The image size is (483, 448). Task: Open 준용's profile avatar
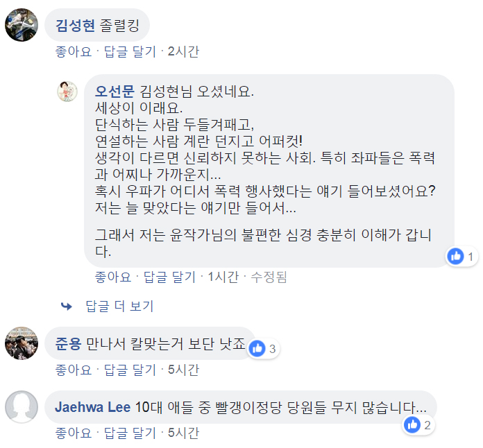[22, 343]
